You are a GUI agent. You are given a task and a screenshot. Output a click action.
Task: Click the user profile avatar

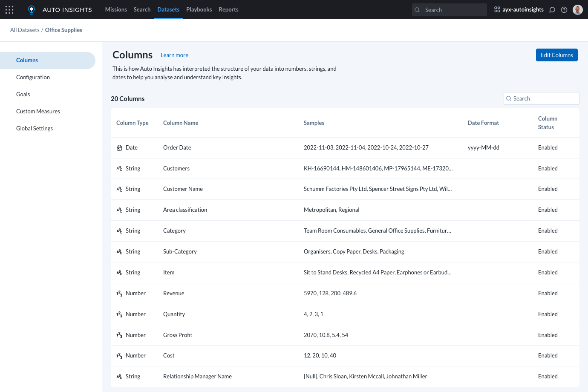click(578, 10)
